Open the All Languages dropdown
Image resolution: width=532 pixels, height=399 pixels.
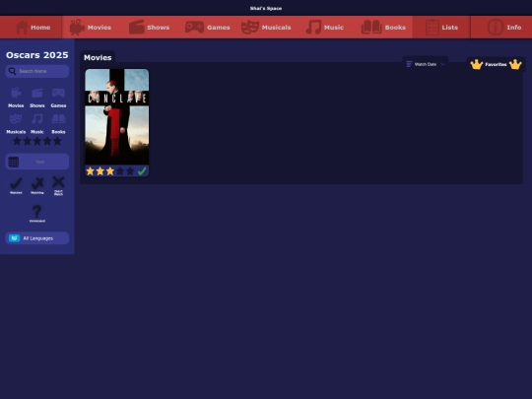tap(37, 238)
